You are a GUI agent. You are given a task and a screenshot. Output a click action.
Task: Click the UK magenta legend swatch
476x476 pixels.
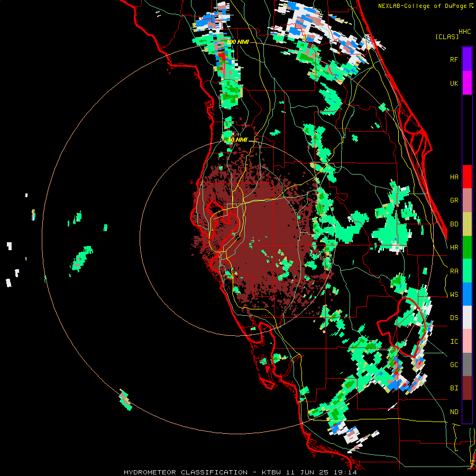(x=467, y=83)
